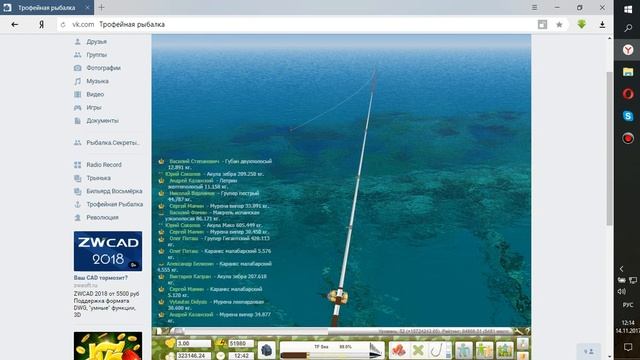This screenshot has height=360, width=640.
Task: Click the Друзья person icon
Action: pos(78,42)
